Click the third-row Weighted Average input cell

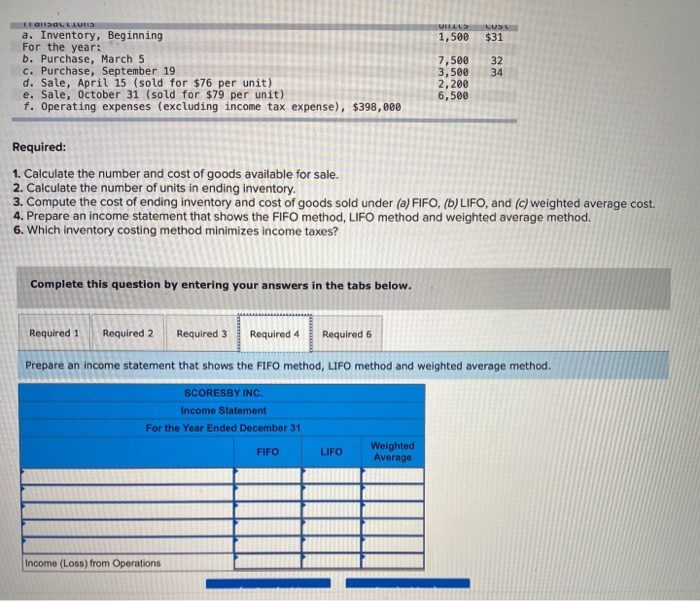pos(392,510)
